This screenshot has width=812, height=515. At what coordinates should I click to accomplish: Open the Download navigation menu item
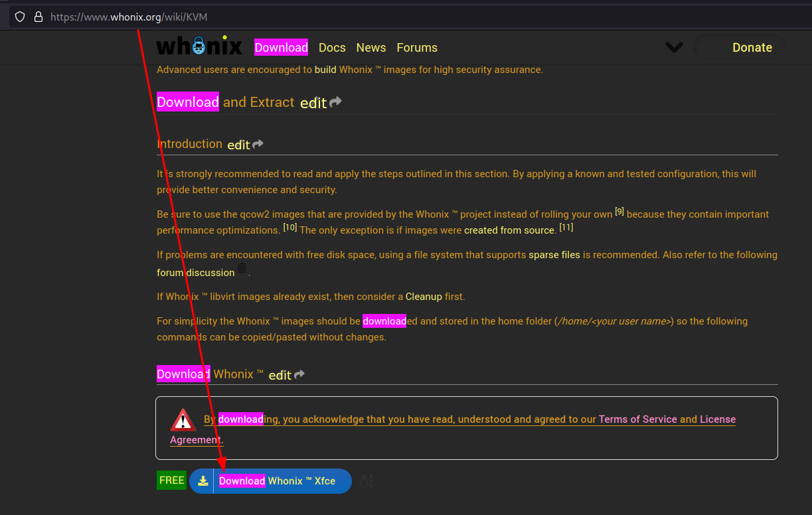pyautogui.click(x=282, y=47)
